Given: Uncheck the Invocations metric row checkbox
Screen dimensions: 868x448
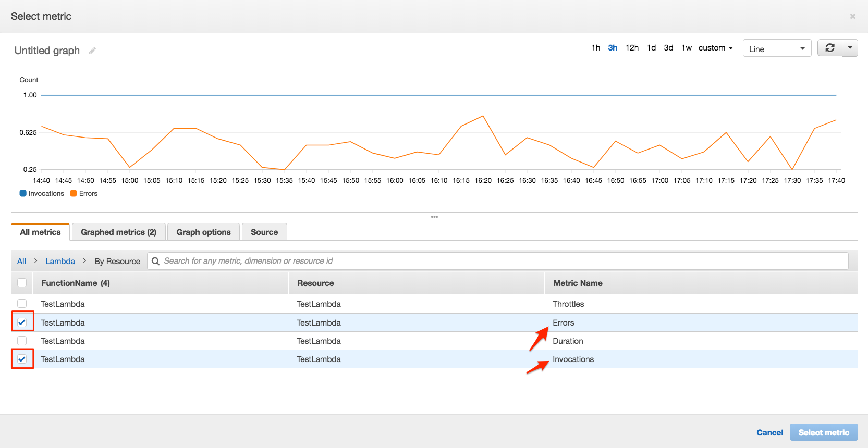Looking at the screenshot, I should point(22,359).
